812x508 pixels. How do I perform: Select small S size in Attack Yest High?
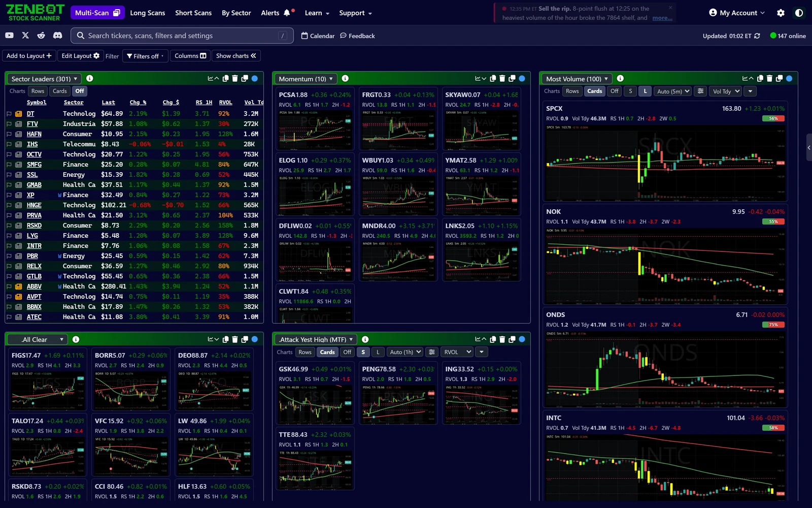(363, 352)
